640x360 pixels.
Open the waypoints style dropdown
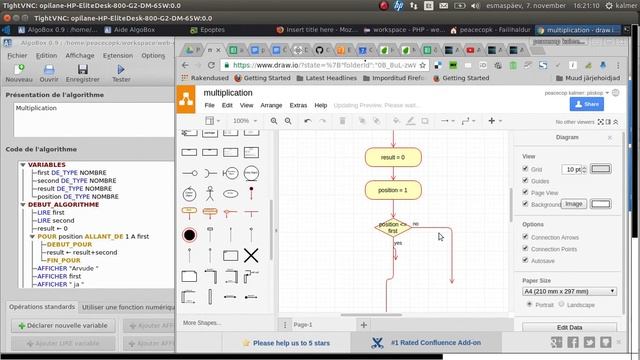point(468,121)
